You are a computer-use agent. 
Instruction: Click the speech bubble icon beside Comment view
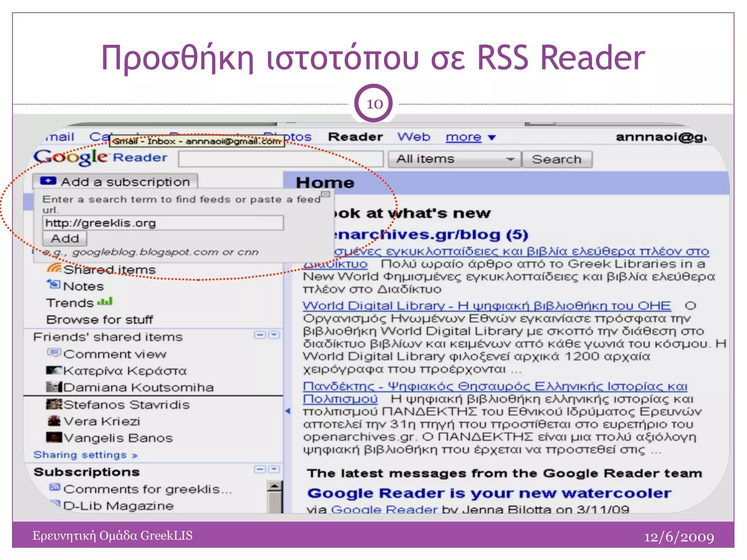[x=54, y=352]
